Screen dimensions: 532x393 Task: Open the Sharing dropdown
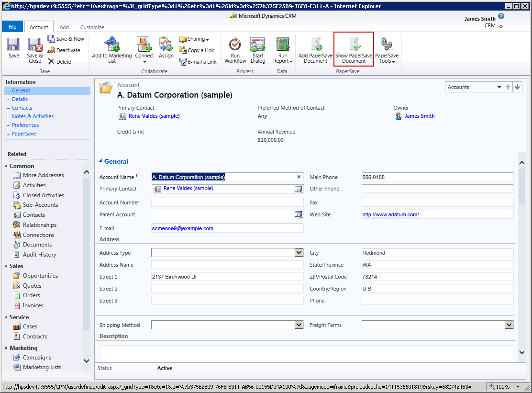pyautogui.click(x=194, y=39)
